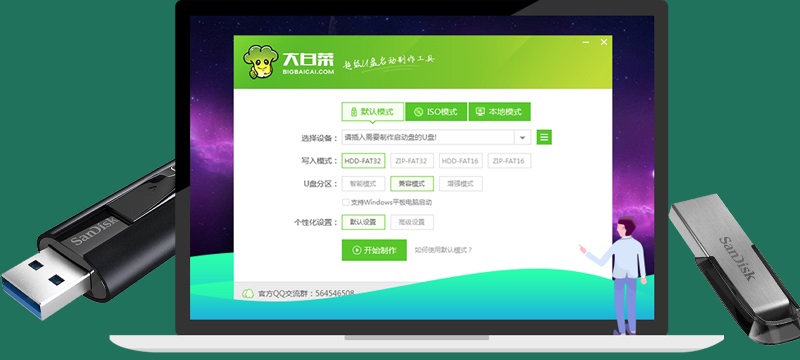This screenshot has width=800, height=360.
Task: Switch to the 本地模式 tab
Action: [x=499, y=112]
